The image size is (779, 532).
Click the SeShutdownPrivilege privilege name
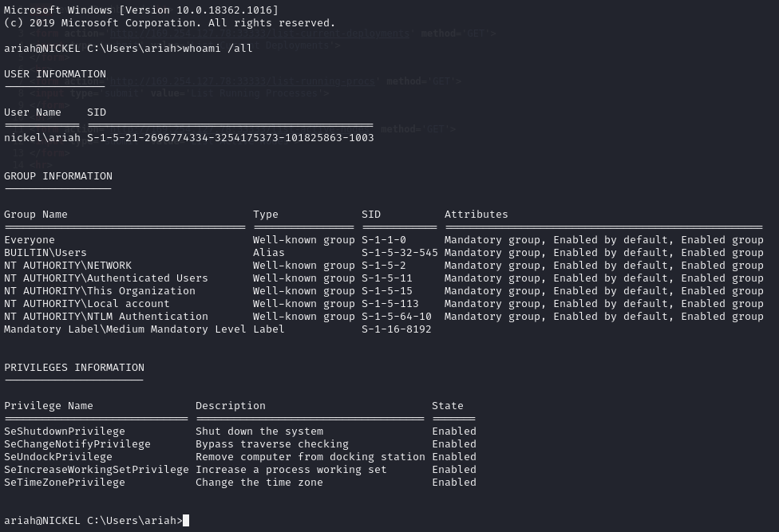[65, 432]
